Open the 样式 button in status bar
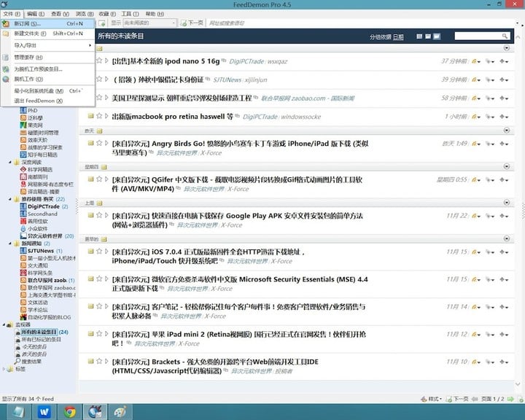 click(x=431, y=399)
